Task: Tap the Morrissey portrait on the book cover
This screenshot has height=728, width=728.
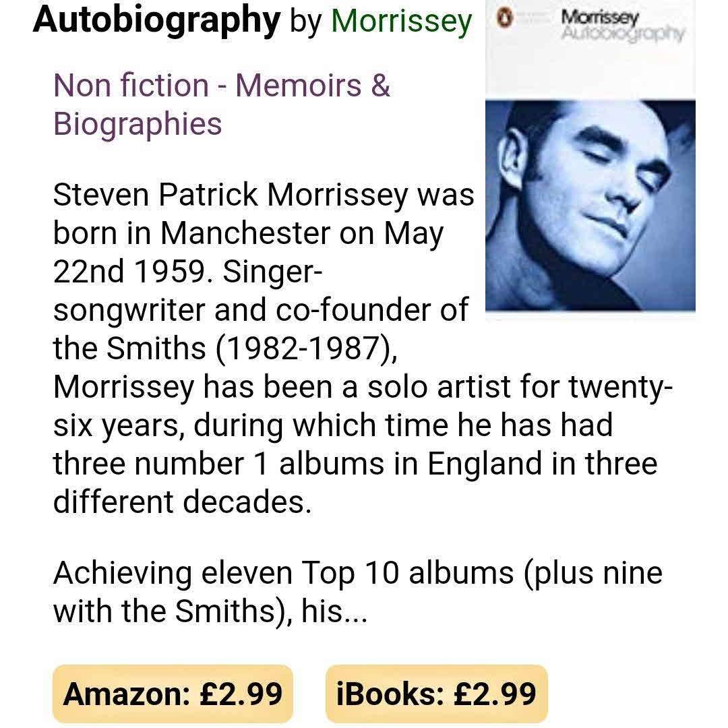Action: pyautogui.click(x=590, y=206)
